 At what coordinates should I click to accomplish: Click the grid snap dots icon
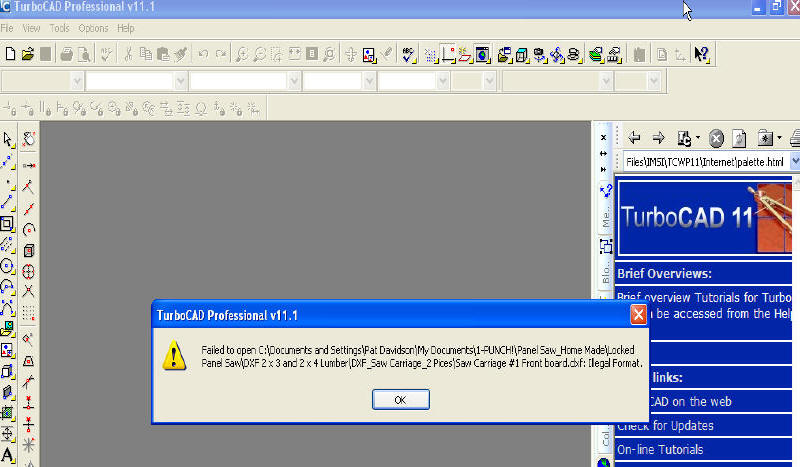coord(29,312)
